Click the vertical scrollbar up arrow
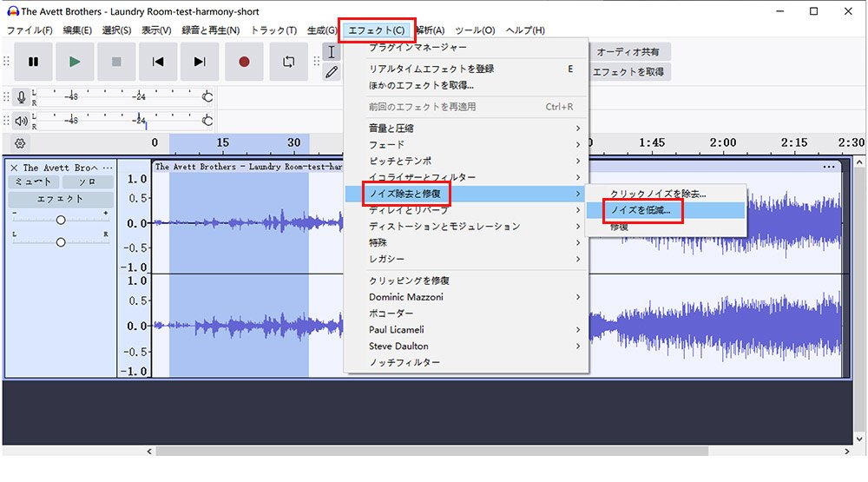 [858, 163]
